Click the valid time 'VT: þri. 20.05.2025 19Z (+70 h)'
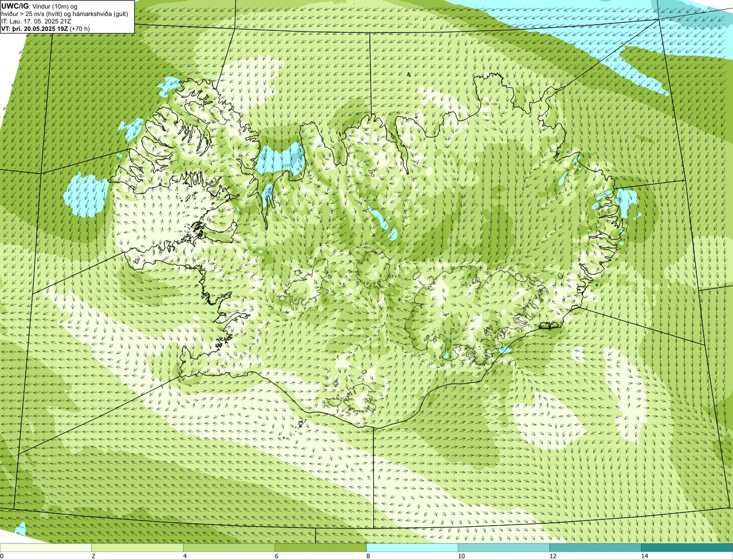 (46, 28)
